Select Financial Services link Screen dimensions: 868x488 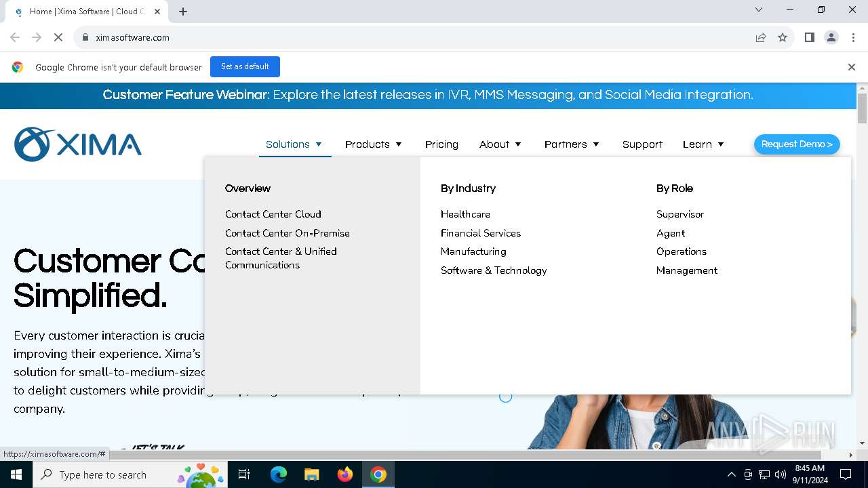coord(481,233)
